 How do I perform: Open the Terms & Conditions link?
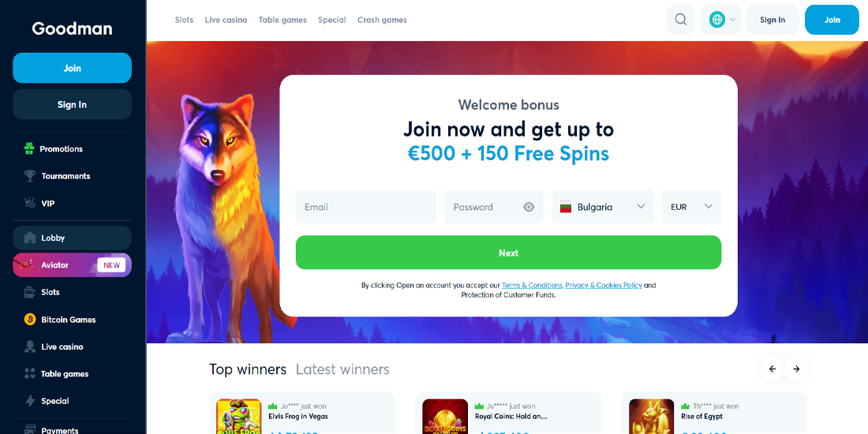tap(532, 285)
